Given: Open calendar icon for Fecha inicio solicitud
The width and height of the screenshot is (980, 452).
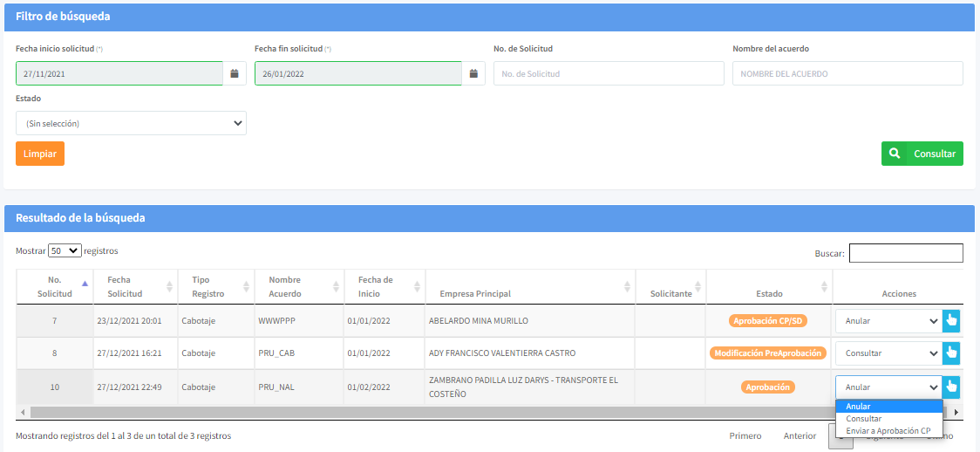Looking at the screenshot, I should pyautogui.click(x=235, y=73).
